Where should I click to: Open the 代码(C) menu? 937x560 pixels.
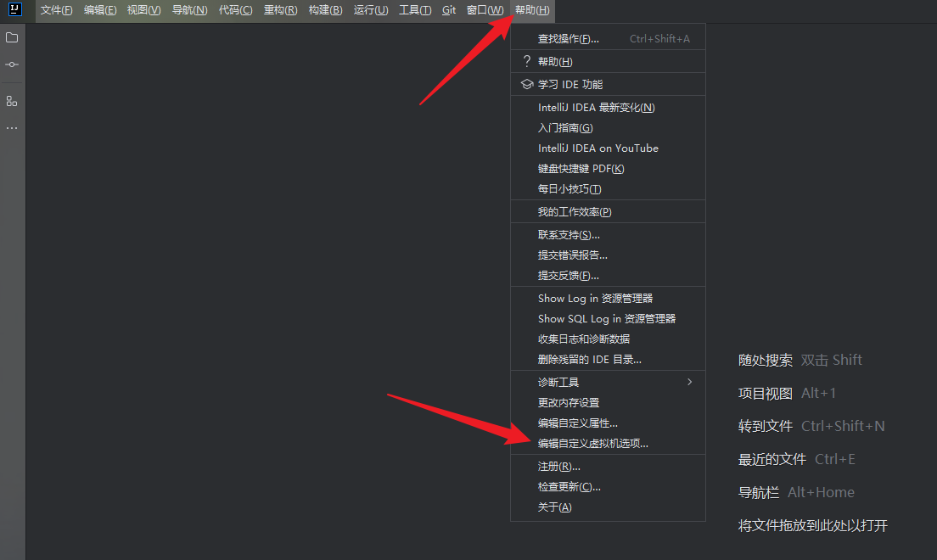coord(235,10)
